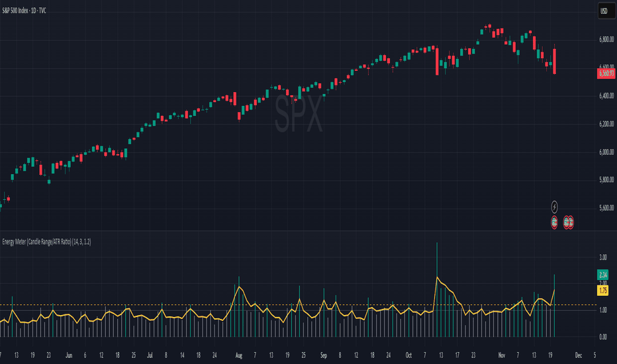Click the green 2.34 indicator value label

coord(602,275)
